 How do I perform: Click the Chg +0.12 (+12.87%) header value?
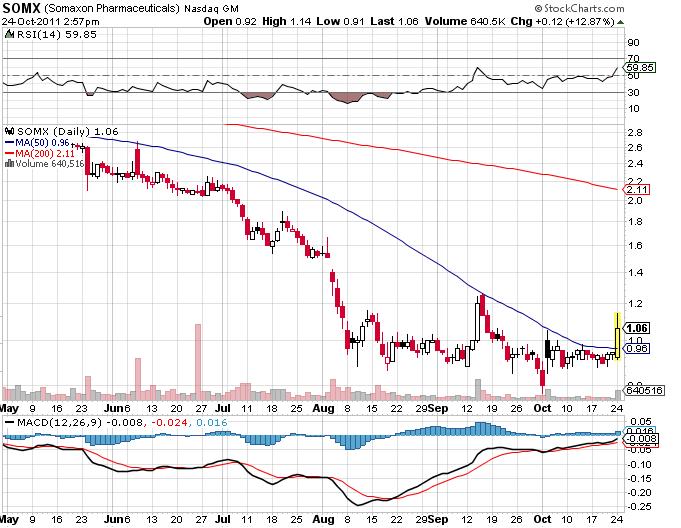coord(562,21)
